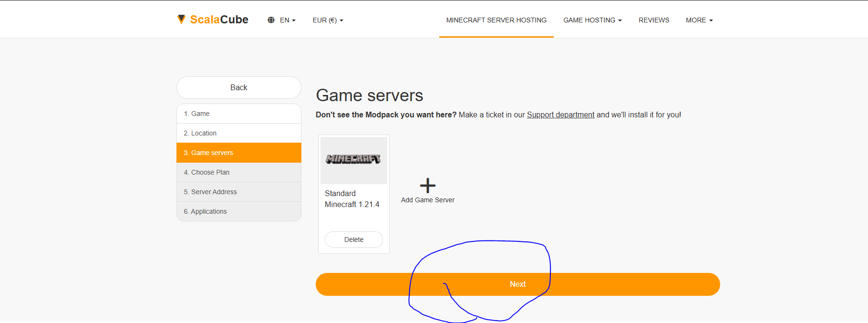Expand the More menu
Image resolution: width=868 pixels, height=323 pixels.
pyautogui.click(x=699, y=20)
